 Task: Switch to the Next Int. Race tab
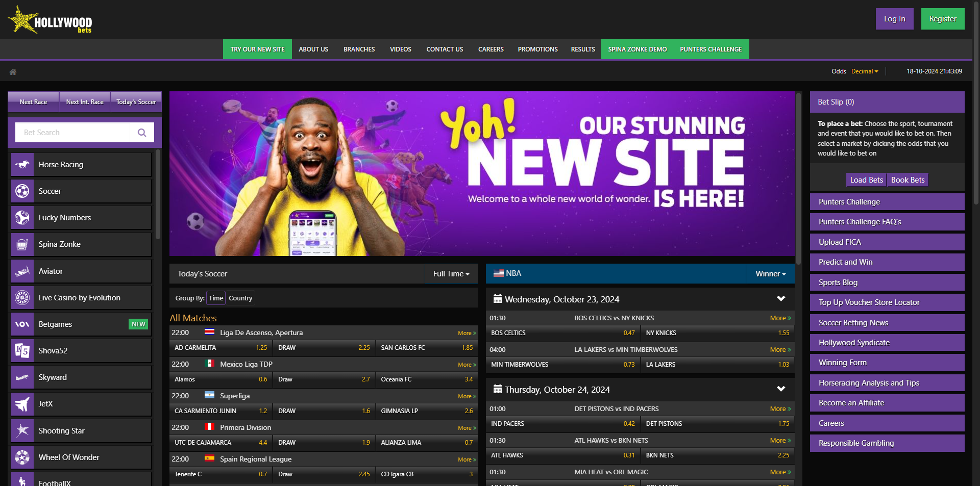tap(85, 102)
